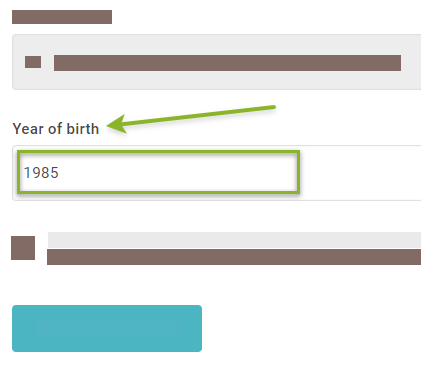Click the bottom border of the year field container

click(x=217, y=200)
